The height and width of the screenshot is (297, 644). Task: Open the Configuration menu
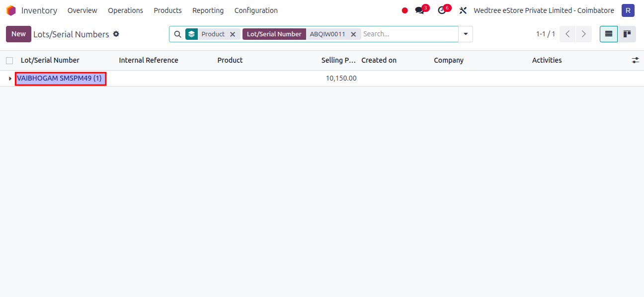[x=255, y=10]
